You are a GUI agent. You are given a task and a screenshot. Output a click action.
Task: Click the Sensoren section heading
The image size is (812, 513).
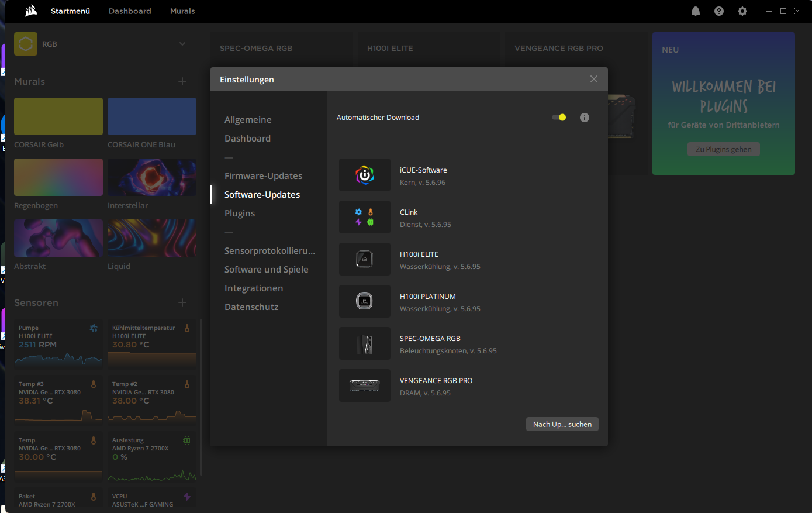pyautogui.click(x=36, y=302)
